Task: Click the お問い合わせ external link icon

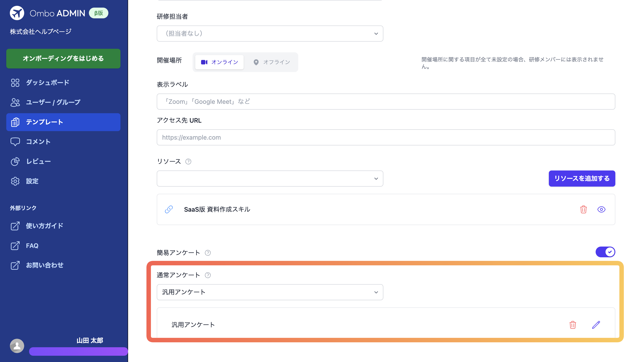Action: coord(15,265)
